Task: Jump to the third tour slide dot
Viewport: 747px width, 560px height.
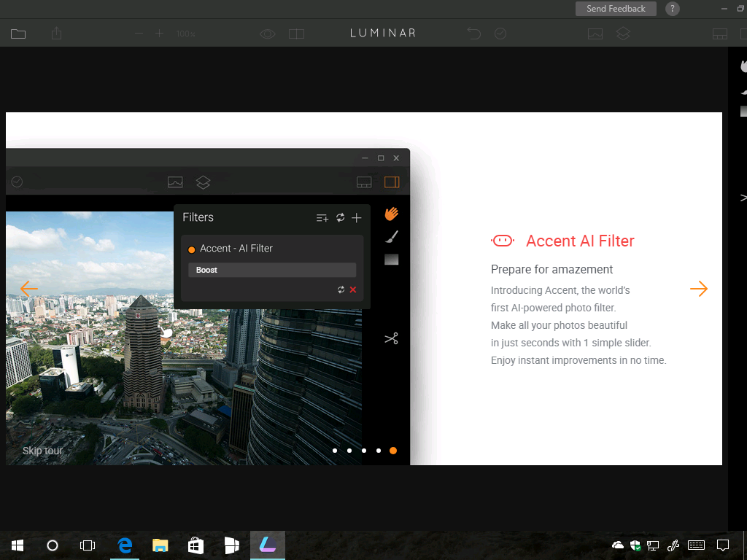Action: pyautogui.click(x=364, y=451)
